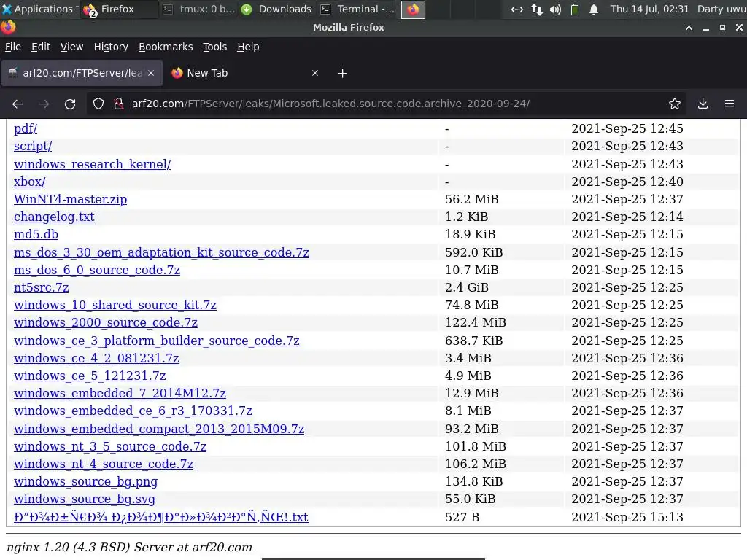Download windows_ce_5_121231.7z
747x560 pixels.
click(x=90, y=376)
